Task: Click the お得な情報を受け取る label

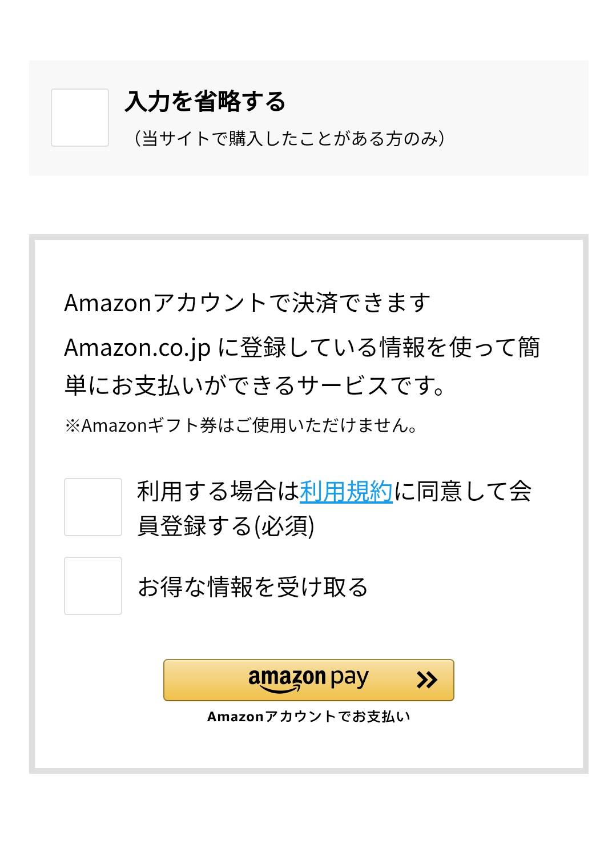Action: click(x=253, y=586)
